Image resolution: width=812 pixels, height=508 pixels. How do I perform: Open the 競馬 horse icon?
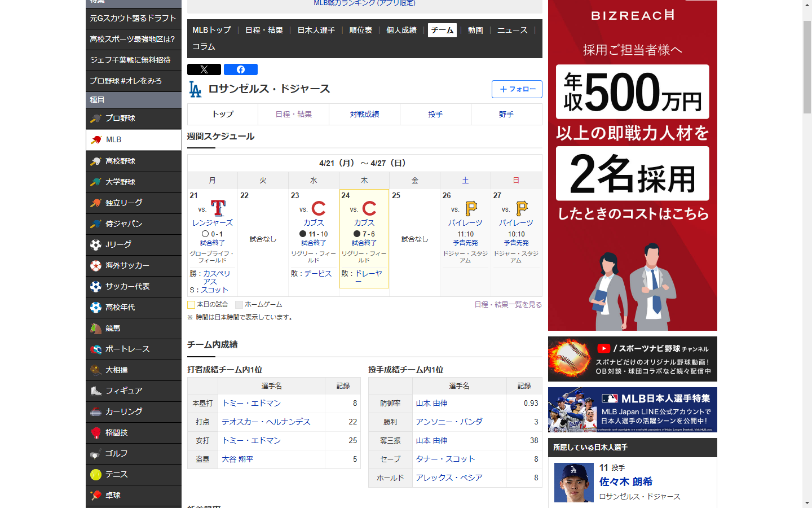(x=96, y=329)
